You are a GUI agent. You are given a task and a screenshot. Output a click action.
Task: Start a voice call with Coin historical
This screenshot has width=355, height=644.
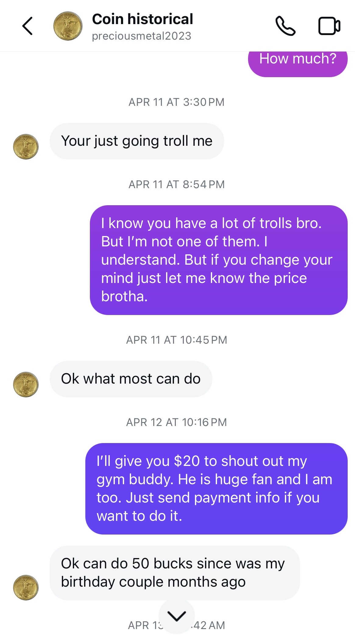pos(285,26)
